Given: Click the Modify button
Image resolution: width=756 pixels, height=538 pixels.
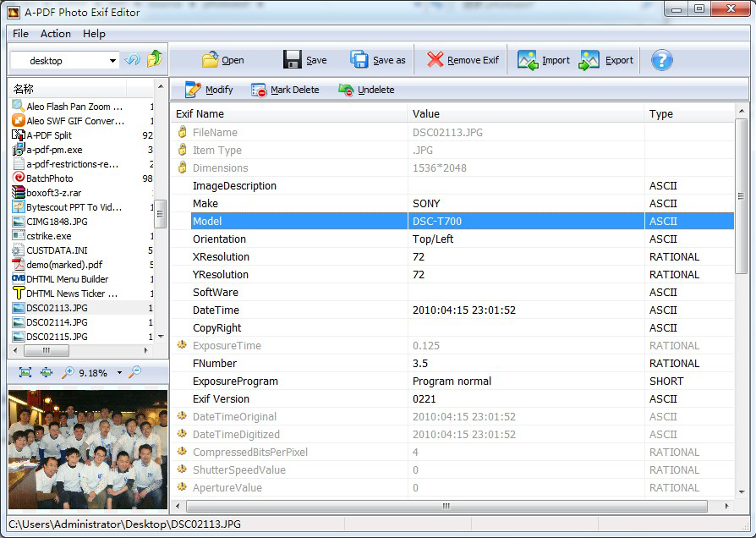Looking at the screenshot, I should 209,90.
